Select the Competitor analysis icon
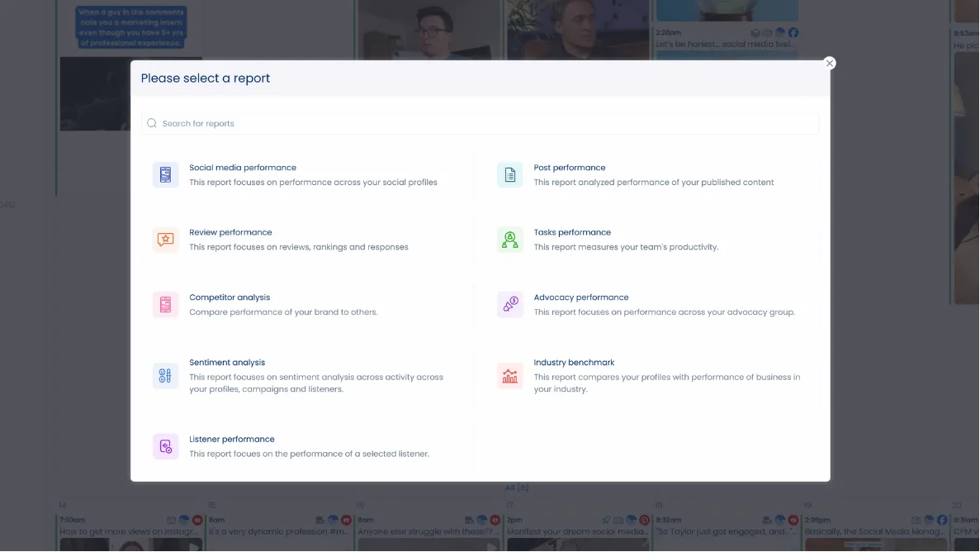The width and height of the screenshot is (980, 552). 165,304
